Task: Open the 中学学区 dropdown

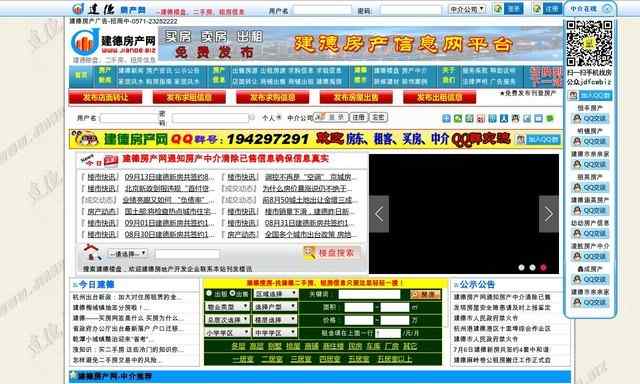Action: [x=276, y=333]
